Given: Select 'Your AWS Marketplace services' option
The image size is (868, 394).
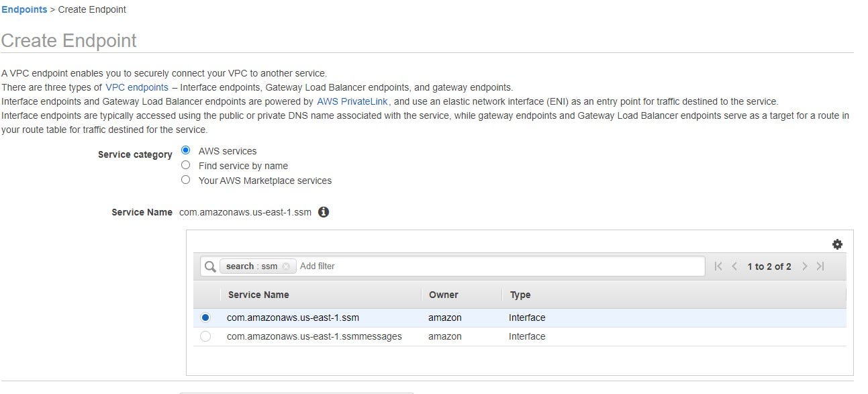Looking at the screenshot, I should tap(186, 180).
